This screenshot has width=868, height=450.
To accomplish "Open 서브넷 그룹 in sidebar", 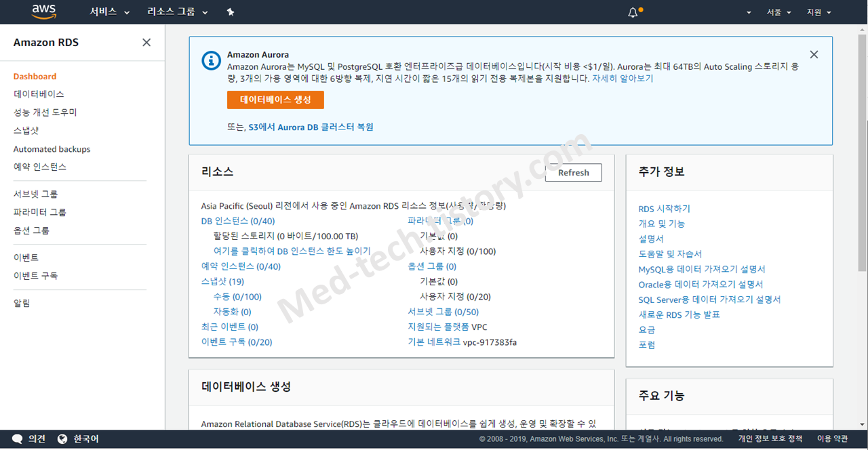I will pyautogui.click(x=35, y=194).
